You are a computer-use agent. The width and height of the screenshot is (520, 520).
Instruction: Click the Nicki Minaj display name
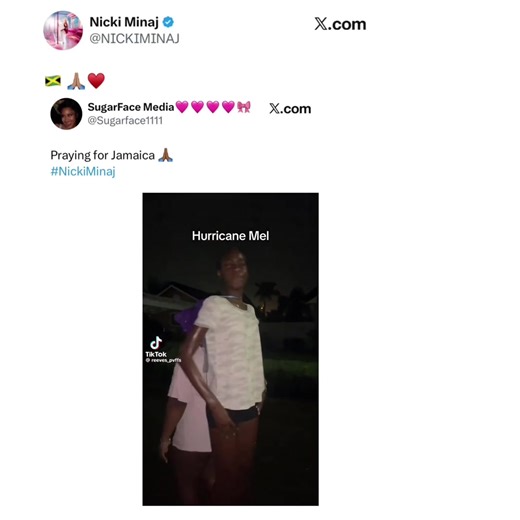pyautogui.click(x=124, y=22)
